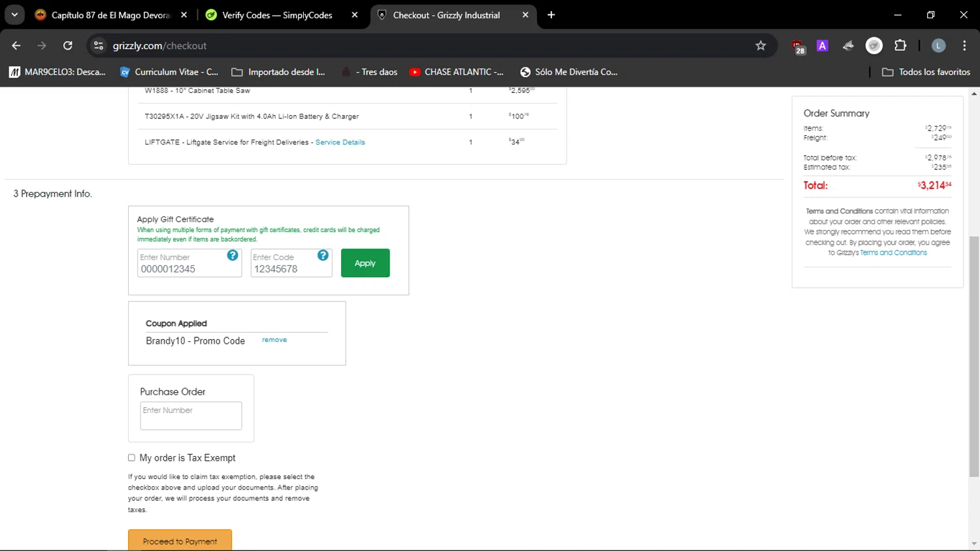Open the Tres daos bookmark
The width and height of the screenshot is (980, 551).
pos(370,72)
